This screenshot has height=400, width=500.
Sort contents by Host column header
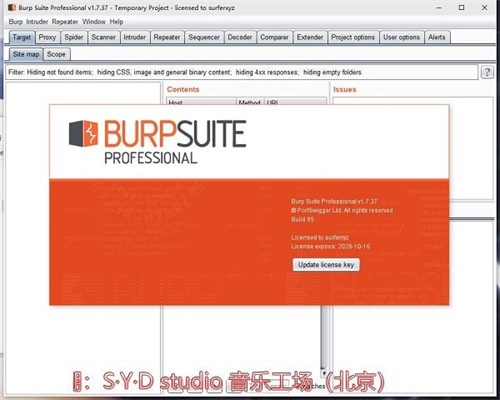(201, 102)
